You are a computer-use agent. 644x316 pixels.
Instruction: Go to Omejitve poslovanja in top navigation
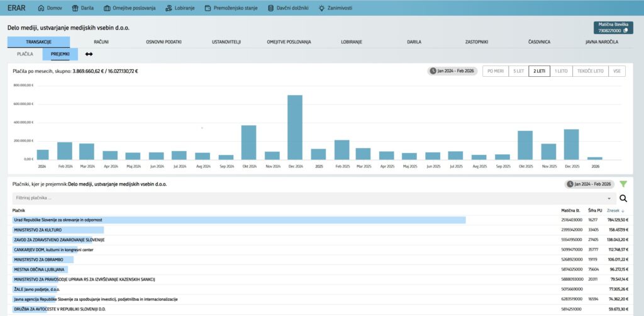click(129, 8)
